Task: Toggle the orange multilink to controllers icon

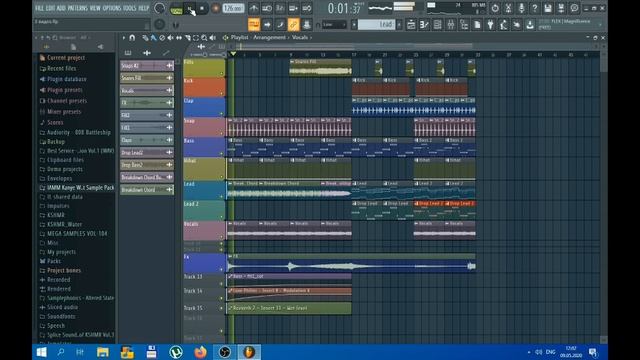Action: (293, 25)
